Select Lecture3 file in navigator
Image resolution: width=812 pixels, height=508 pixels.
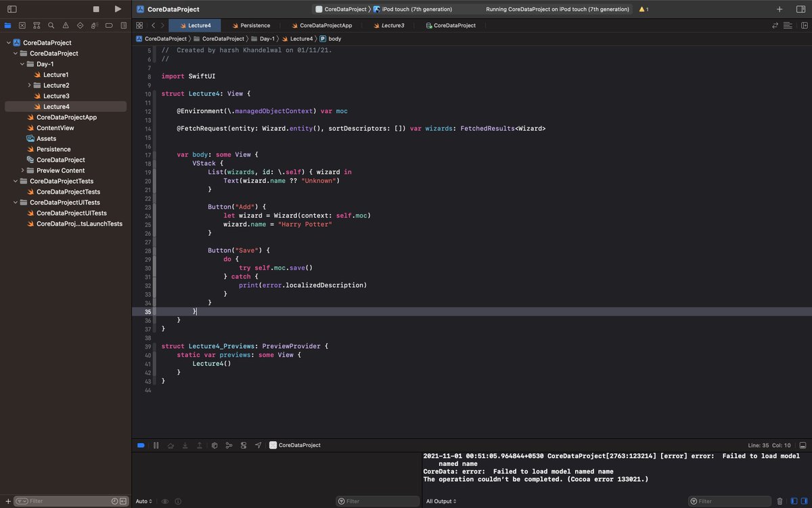[55, 96]
